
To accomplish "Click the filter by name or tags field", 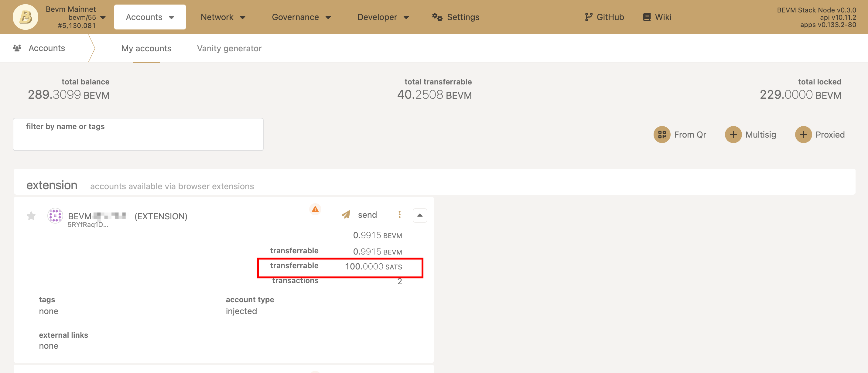I will point(138,135).
